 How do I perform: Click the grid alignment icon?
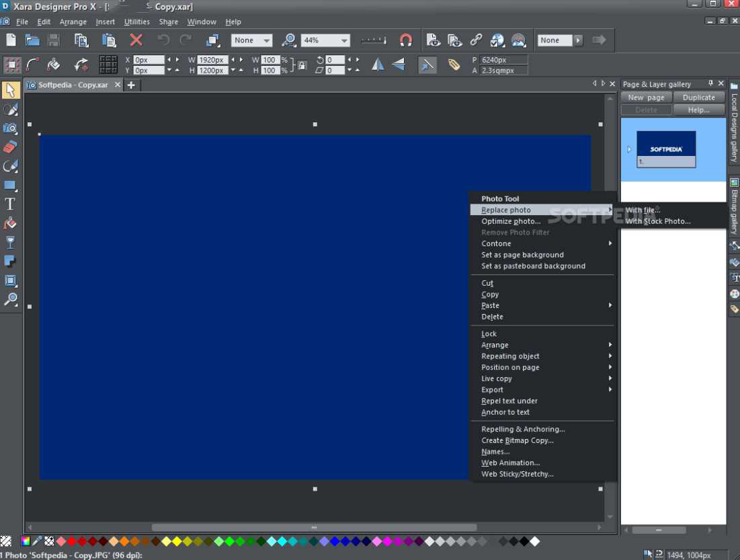point(108,65)
